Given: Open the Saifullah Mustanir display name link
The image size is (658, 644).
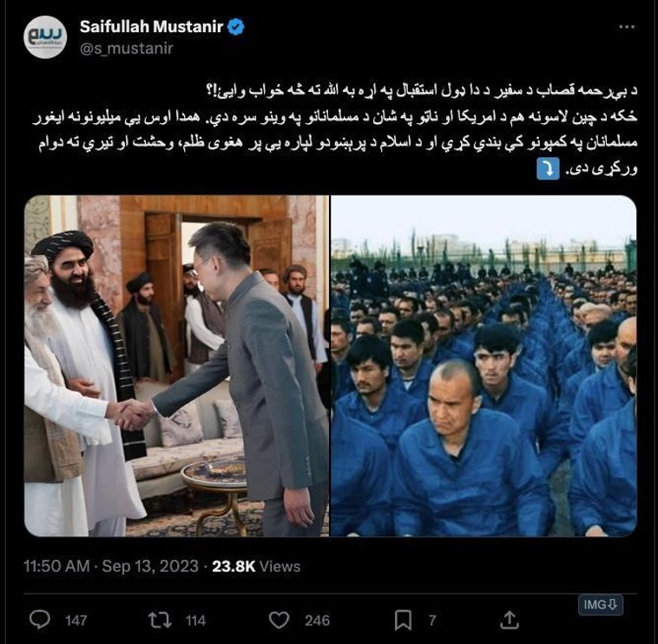Looking at the screenshot, I should 151,27.
